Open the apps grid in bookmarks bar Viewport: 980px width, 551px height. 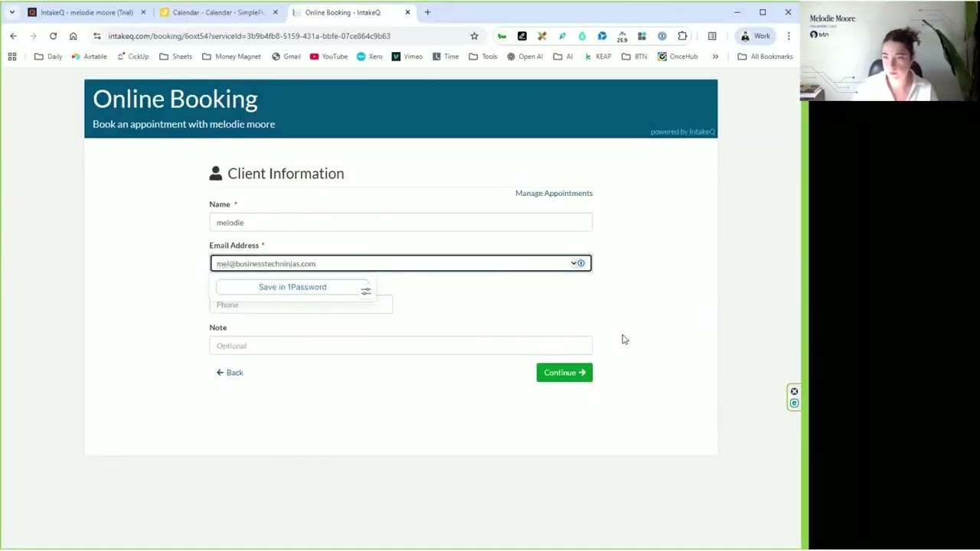[x=12, y=57]
